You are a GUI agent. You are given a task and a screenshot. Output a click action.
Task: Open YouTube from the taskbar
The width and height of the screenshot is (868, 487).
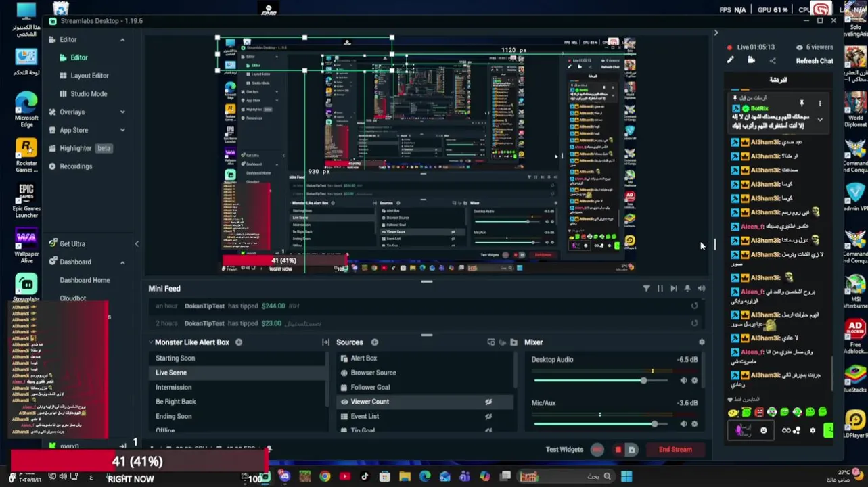[x=345, y=477]
